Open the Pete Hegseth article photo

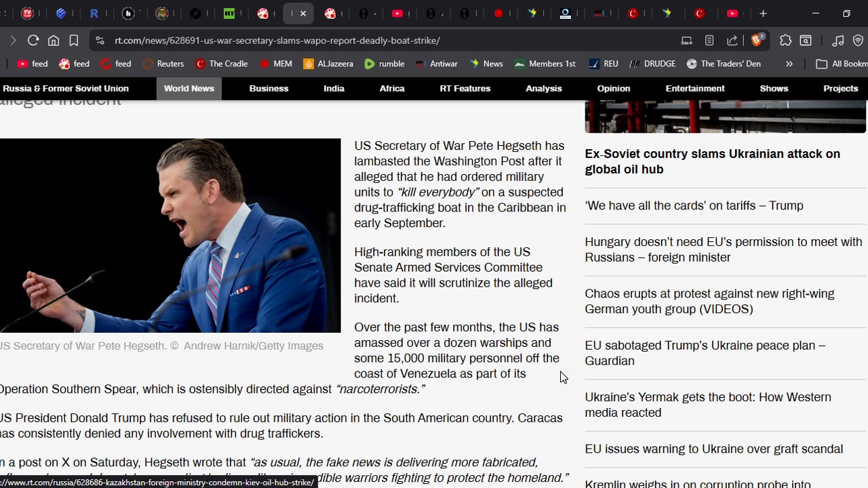point(170,236)
